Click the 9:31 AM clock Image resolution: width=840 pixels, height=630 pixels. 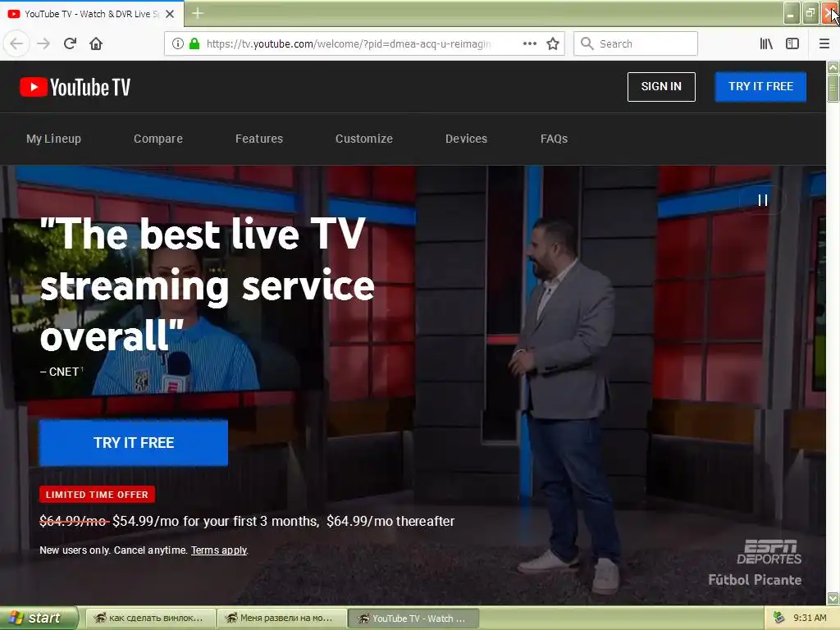point(810,618)
